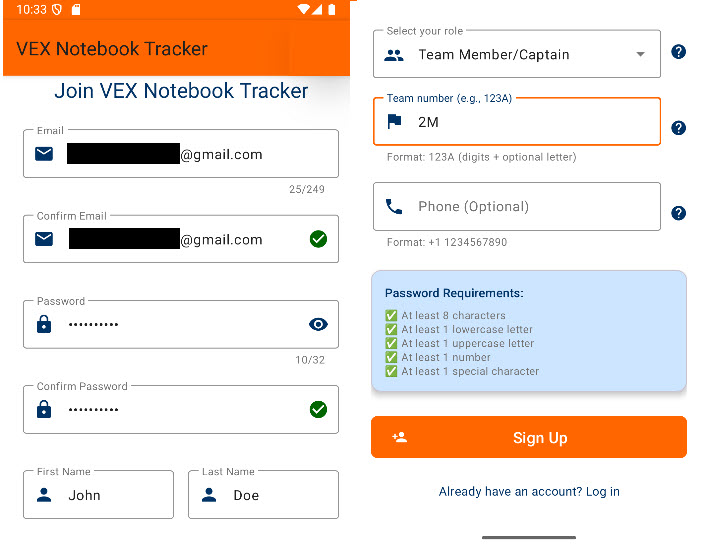Follow the Already have an account Log in link
The height and width of the screenshot is (547, 705).
[529, 492]
